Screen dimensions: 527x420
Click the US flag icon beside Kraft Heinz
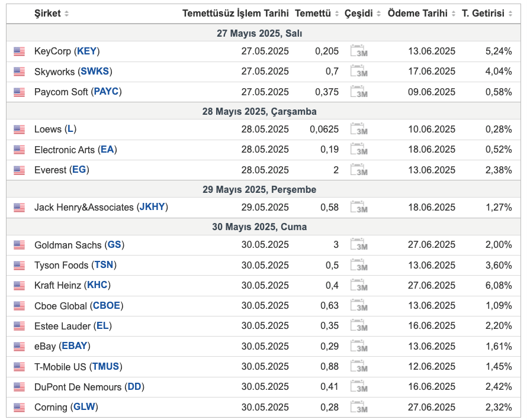click(19, 285)
